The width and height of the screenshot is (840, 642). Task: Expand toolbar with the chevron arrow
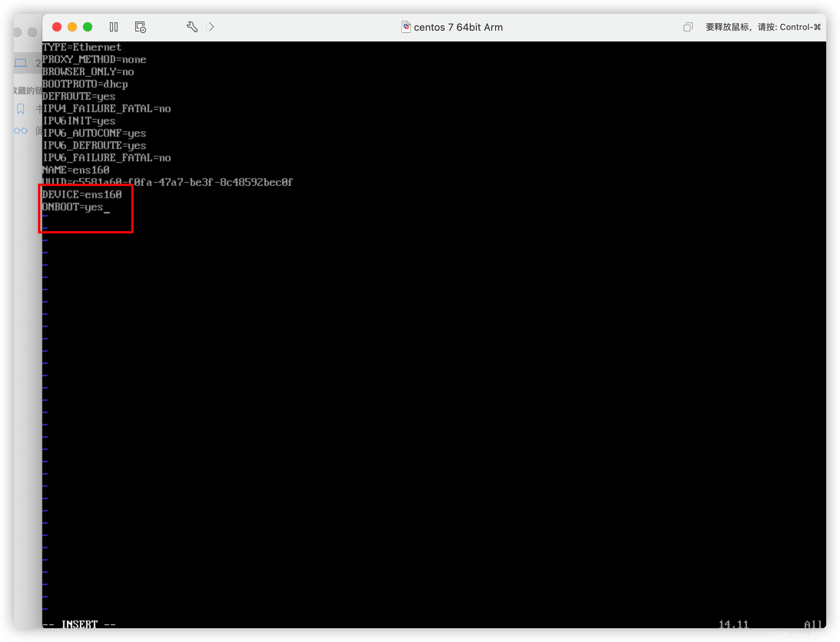(x=212, y=27)
